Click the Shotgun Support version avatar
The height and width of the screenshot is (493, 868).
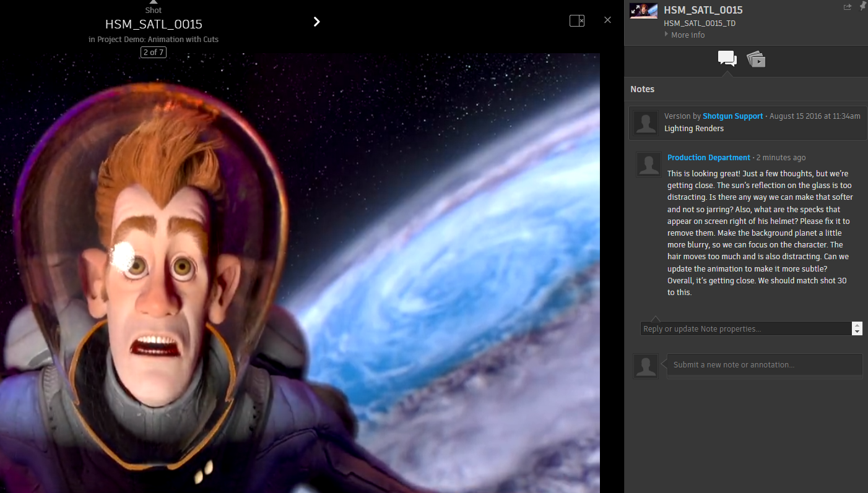pyautogui.click(x=646, y=123)
